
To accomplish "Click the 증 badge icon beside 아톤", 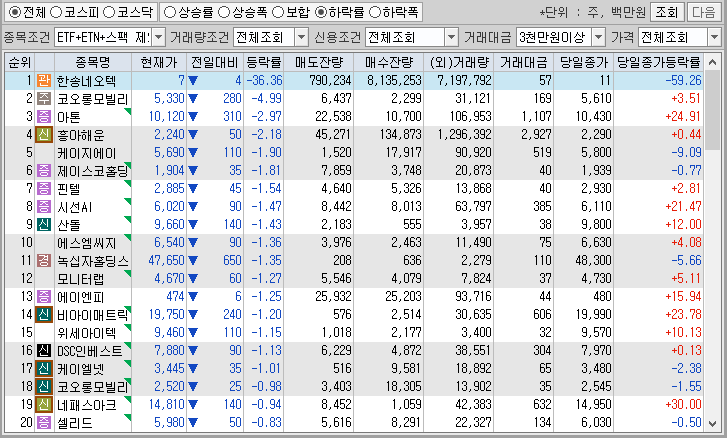I will tap(44, 116).
